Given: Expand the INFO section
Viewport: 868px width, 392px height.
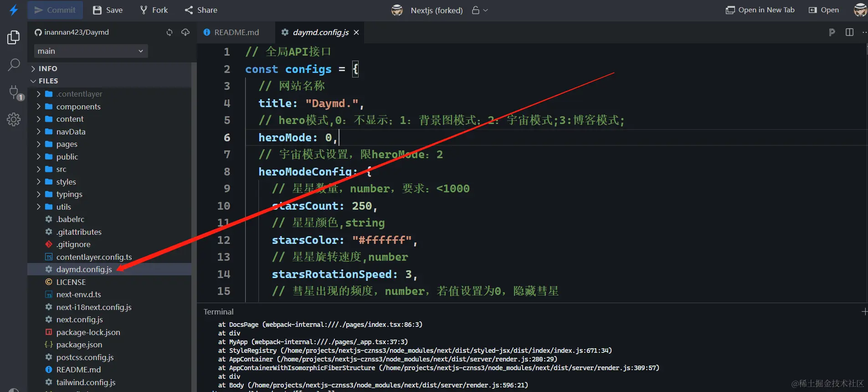Looking at the screenshot, I should click(x=109, y=68).
